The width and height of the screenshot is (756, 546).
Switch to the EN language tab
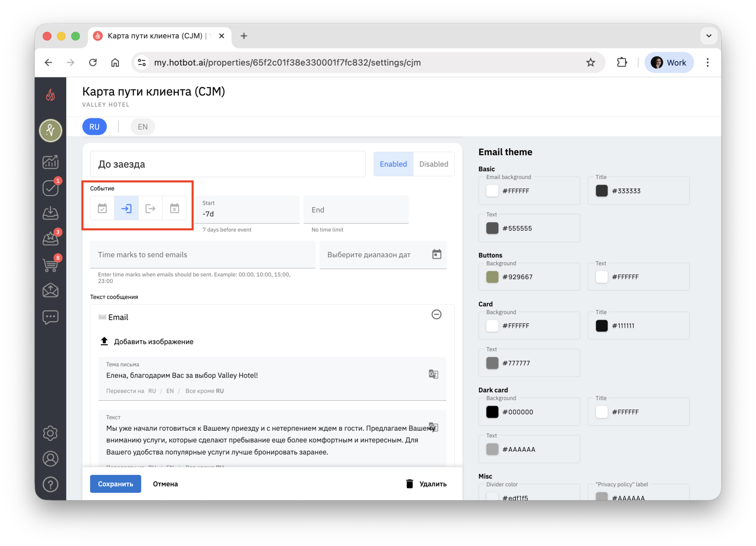click(143, 127)
